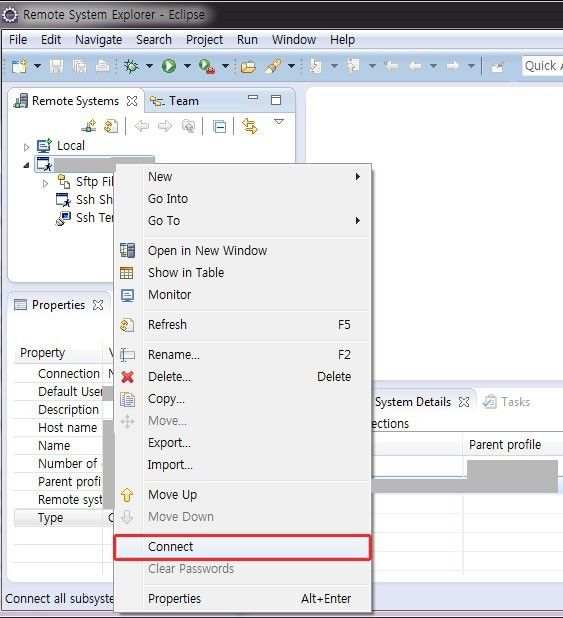Click the green Run icon

[169, 66]
